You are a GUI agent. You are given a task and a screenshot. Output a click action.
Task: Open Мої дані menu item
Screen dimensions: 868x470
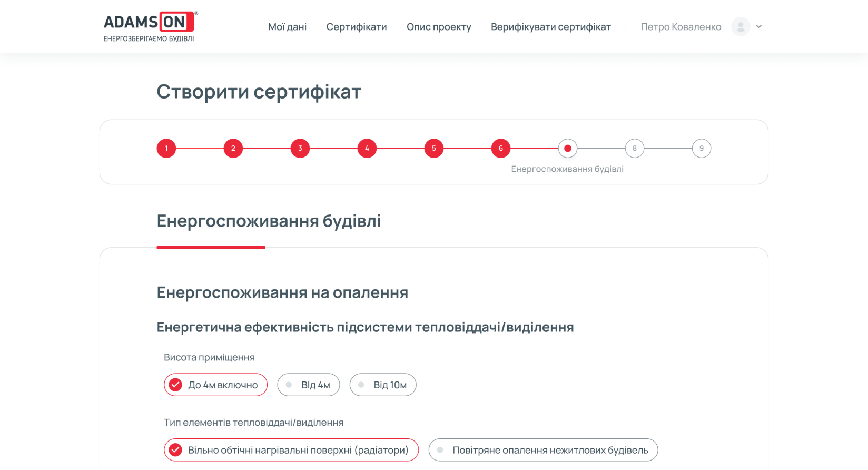point(287,27)
